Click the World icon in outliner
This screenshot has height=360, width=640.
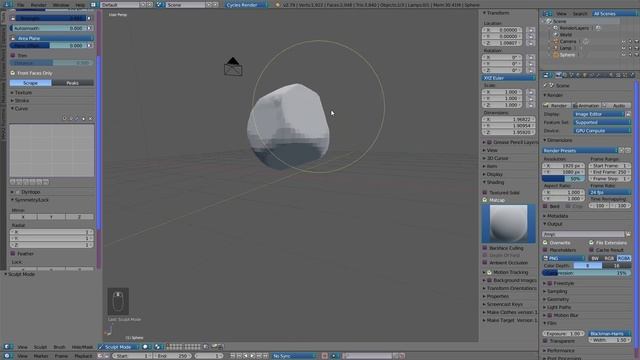556,35
